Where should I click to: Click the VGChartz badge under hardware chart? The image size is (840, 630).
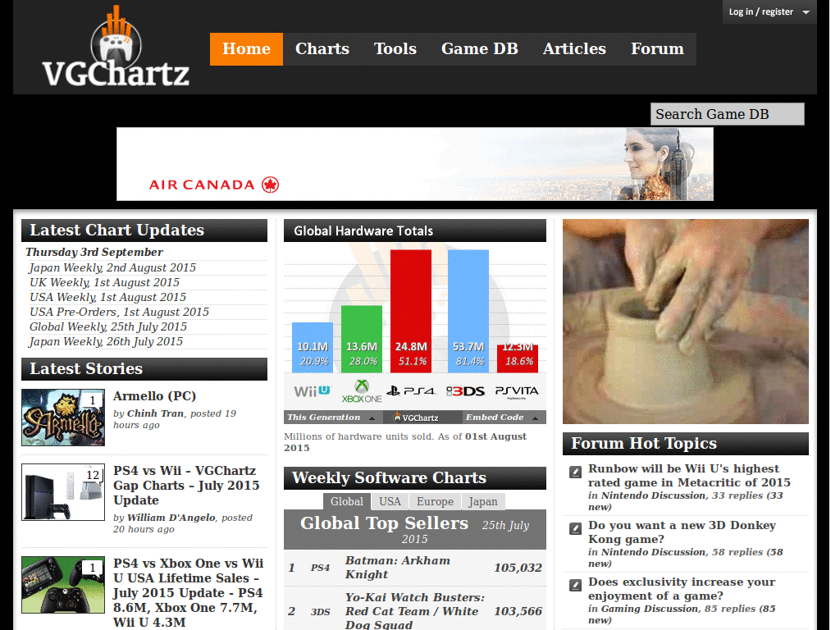416,418
